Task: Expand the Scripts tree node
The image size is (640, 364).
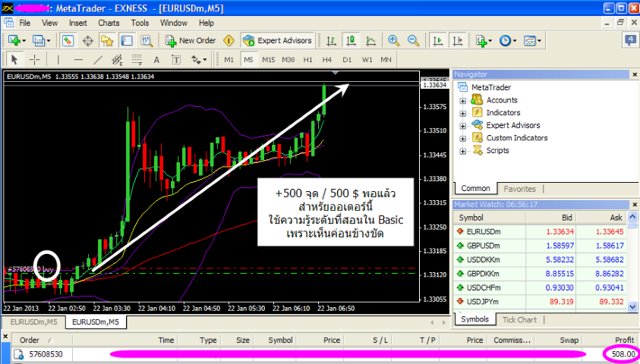Action: pos(462,151)
